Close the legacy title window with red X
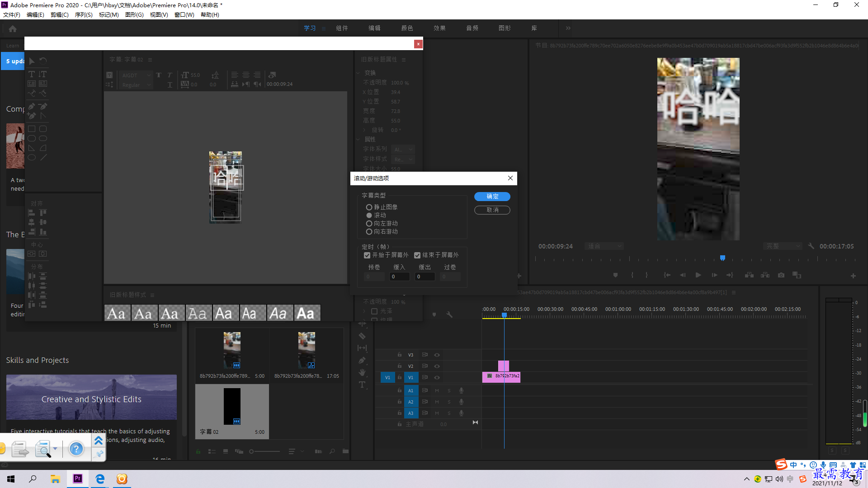The height and width of the screenshot is (488, 868). coord(418,44)
